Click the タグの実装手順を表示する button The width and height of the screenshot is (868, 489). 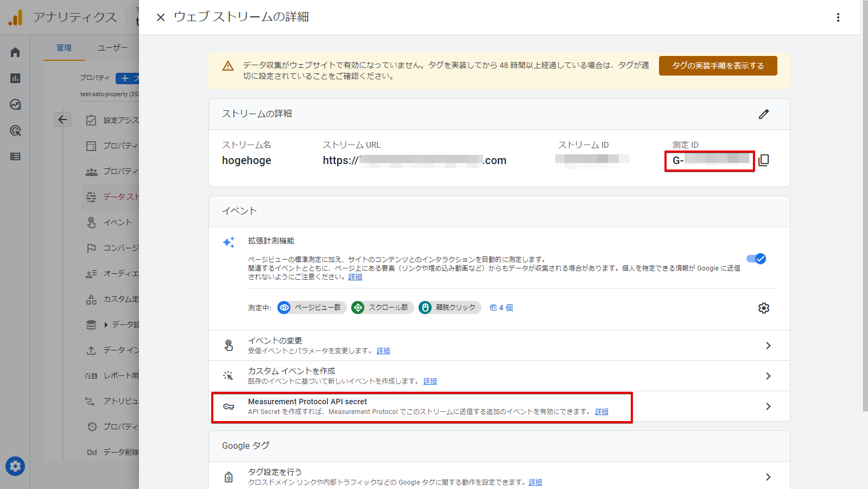pos(718,66)
